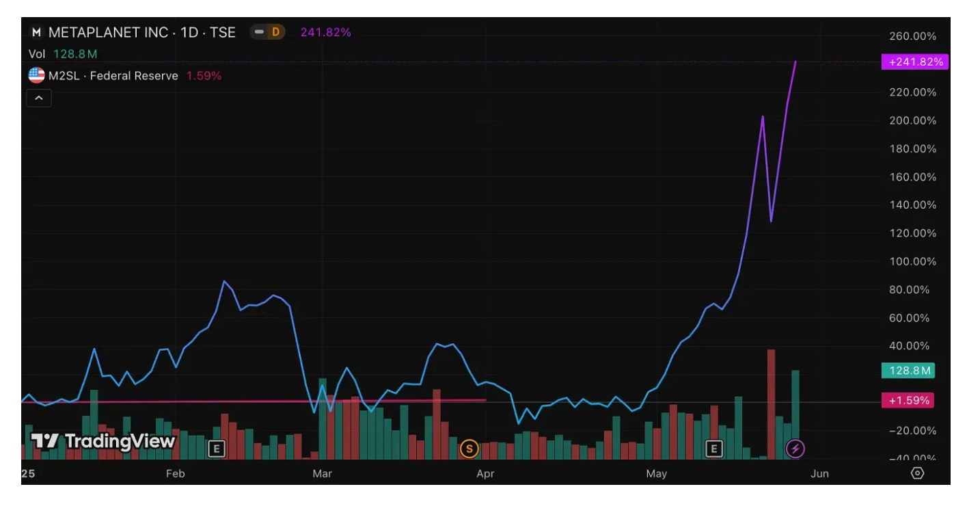
Task: Open chart settings hexagon icon at bottom right
Action: (x=917, y=473)
